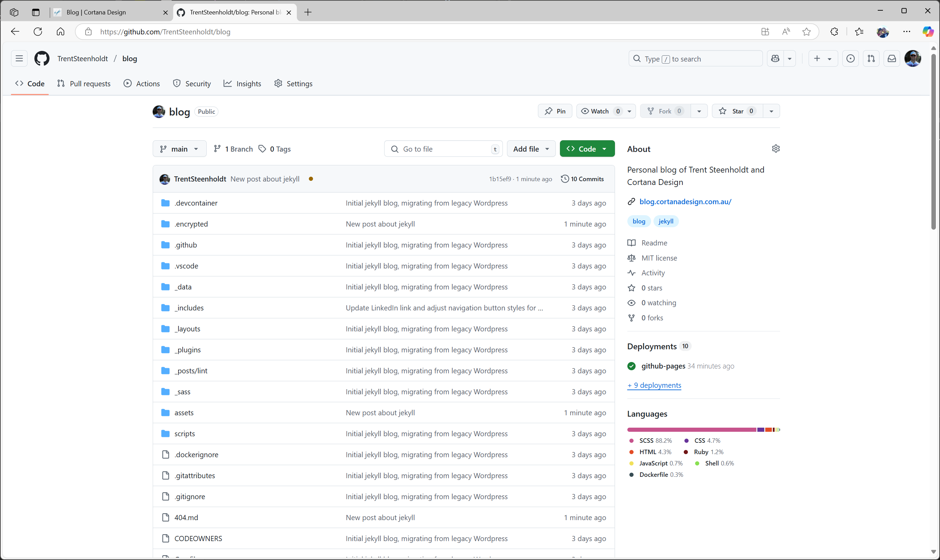940x560 pixels.
Task: Click the SCSS segment of languages bar
Action: (692, 429)
